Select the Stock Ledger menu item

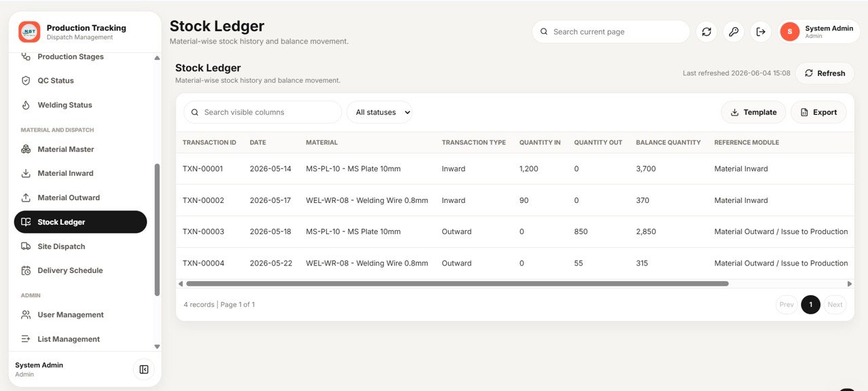tap(81, 222)
